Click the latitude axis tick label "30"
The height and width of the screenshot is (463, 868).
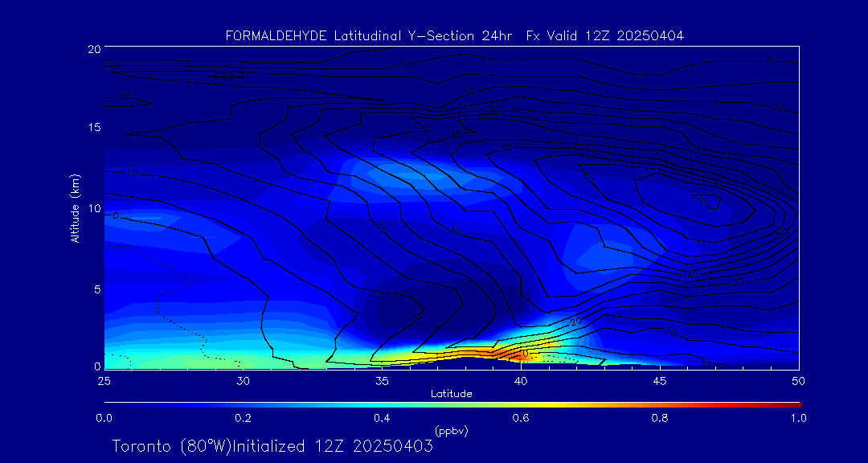243,381
